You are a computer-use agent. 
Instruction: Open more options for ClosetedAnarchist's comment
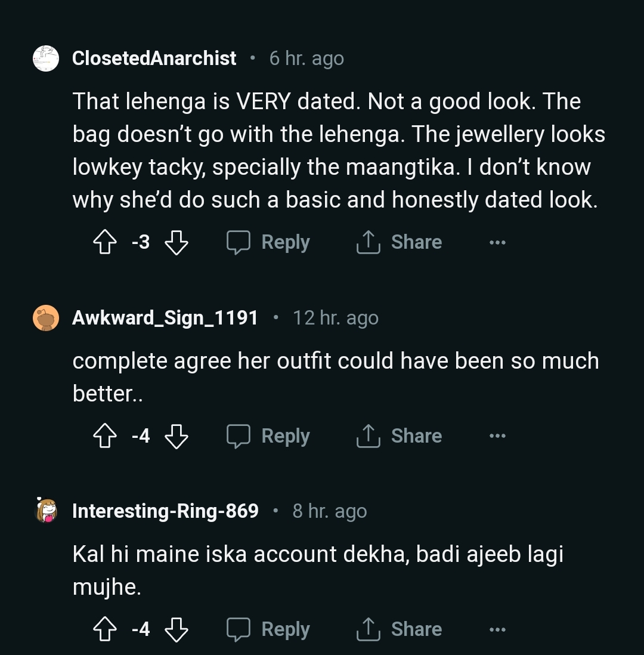[x=497, y=243]
